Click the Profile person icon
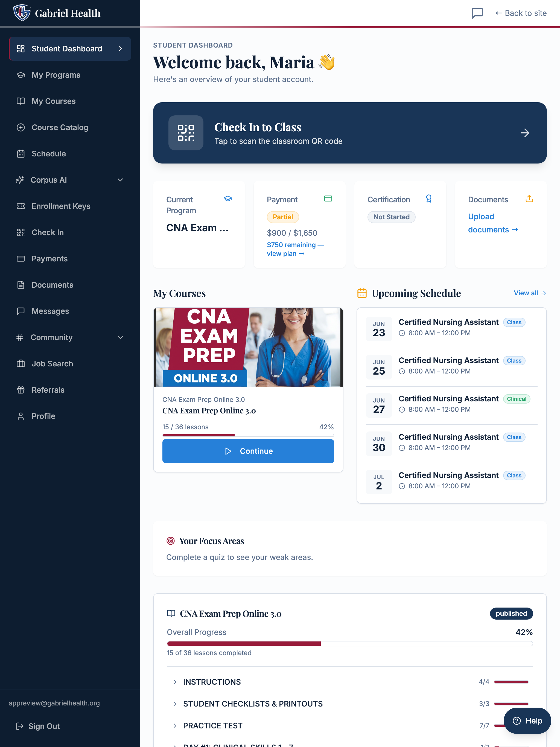Viewport: 560px width, 747px height. (21, 416)
